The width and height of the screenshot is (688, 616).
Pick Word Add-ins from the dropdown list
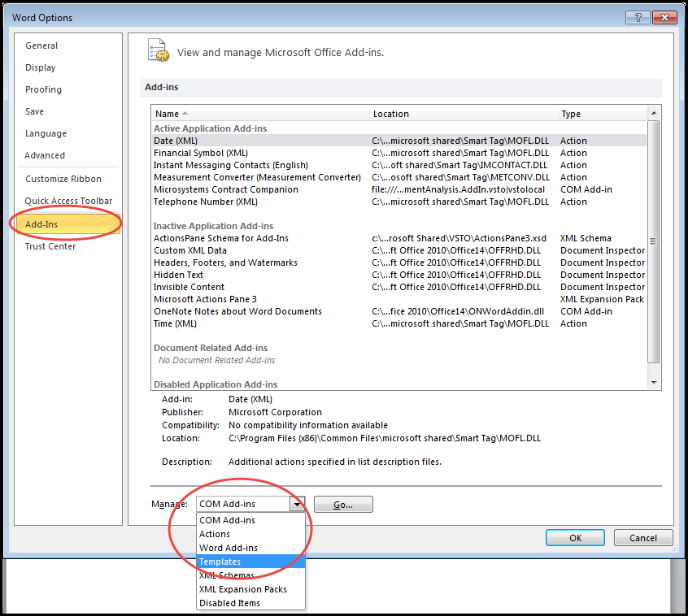click(x=229, y=548)
